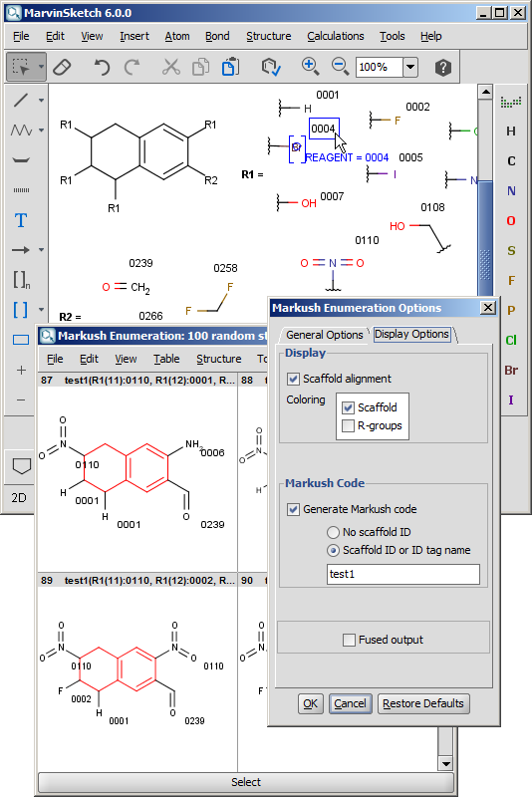
Task: Pick the Sulfur atom button
Action: (511, 251)
